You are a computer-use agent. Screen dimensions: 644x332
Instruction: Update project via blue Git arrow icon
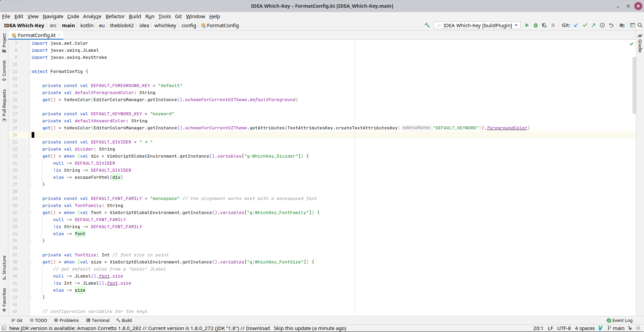[576, 25]
